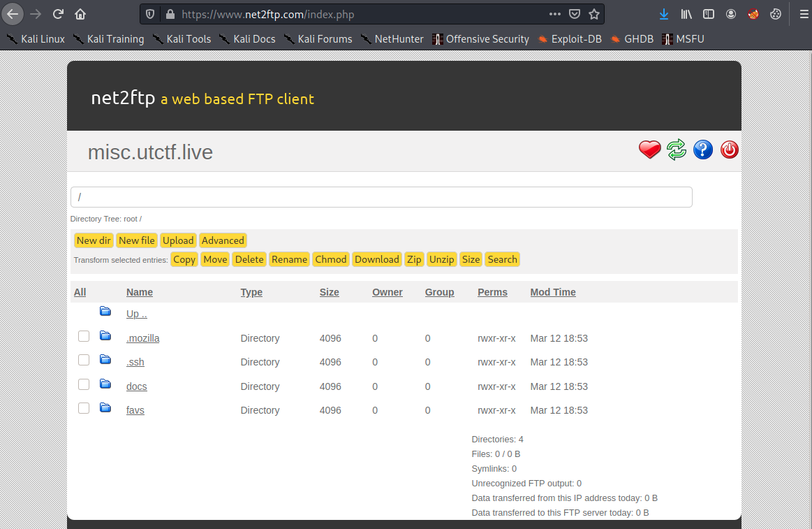Click the Zip button
Screen dimensions: 812x529
point(414,259)
